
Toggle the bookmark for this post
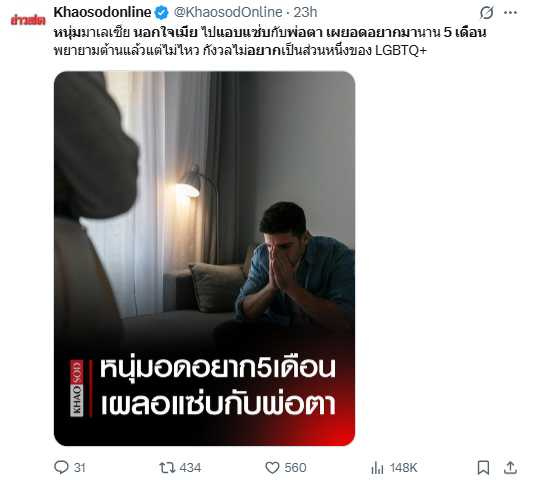click(x=483, y=467)
